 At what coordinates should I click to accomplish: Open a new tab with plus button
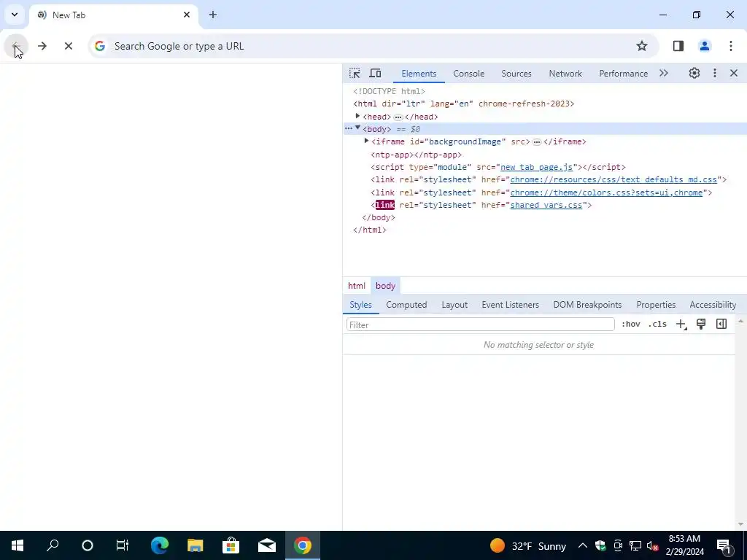tap(213, 15)
